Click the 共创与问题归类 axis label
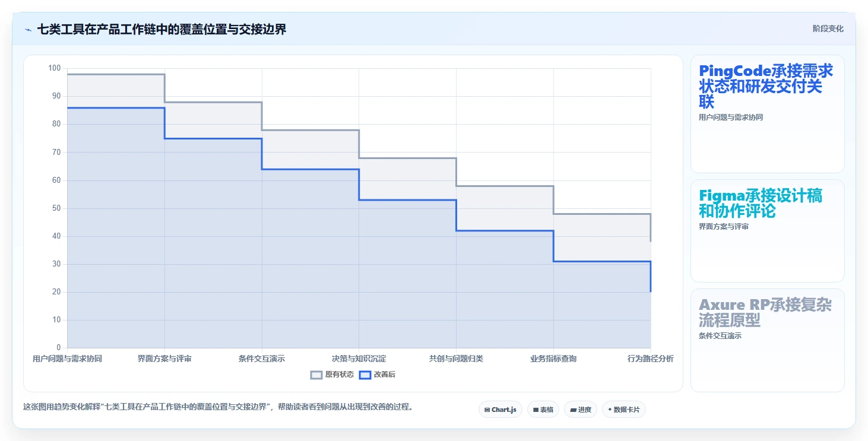Screen dimensions: 868x441 456,358
